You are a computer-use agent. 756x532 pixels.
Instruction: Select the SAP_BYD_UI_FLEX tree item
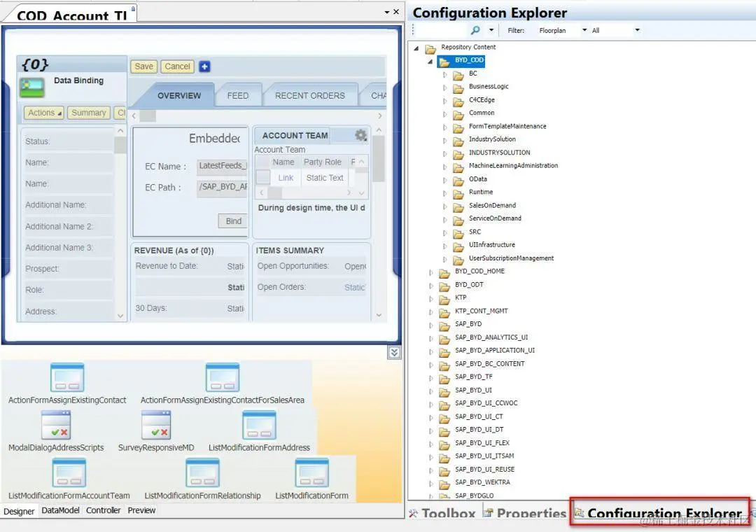coord(482,443)
